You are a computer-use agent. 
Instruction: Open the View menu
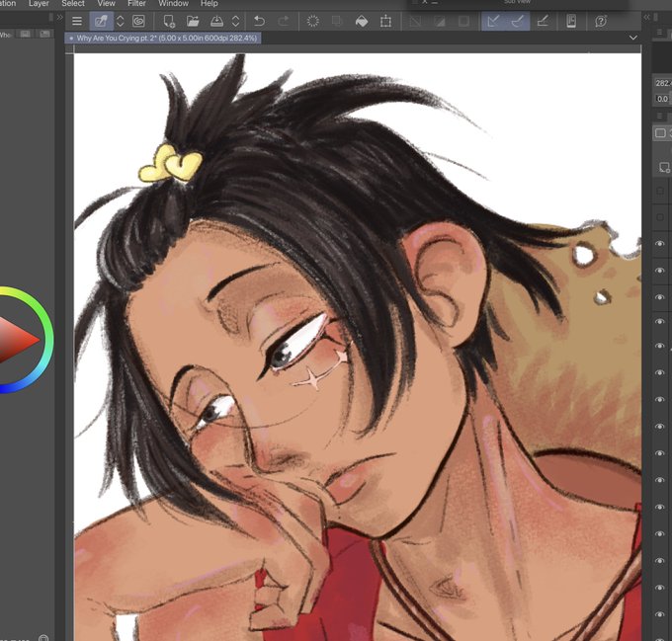[x=107, y=3]
